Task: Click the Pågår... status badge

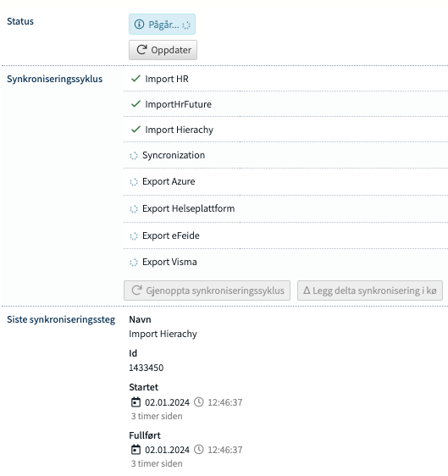Action: coord(162,24)
